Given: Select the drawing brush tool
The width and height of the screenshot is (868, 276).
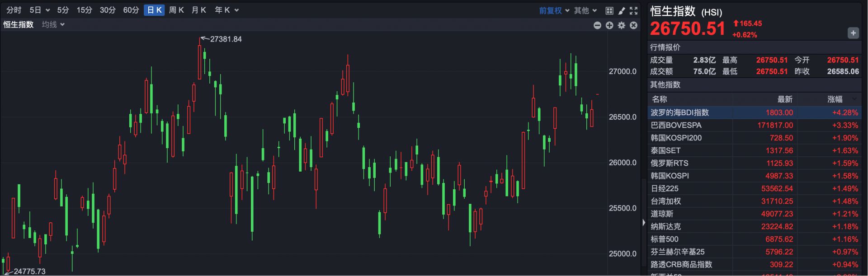Looking at the screenshot, I should click(x=622, y=10).
